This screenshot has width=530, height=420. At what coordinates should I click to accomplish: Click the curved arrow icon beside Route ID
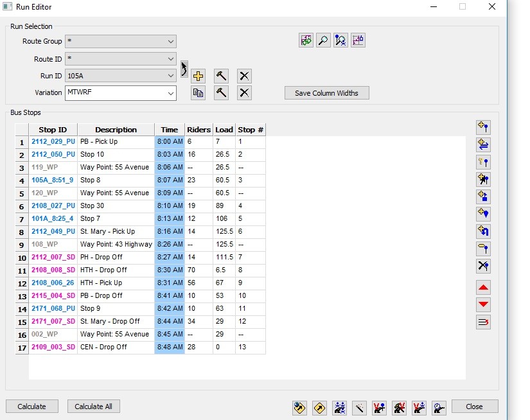click(184, 69)
